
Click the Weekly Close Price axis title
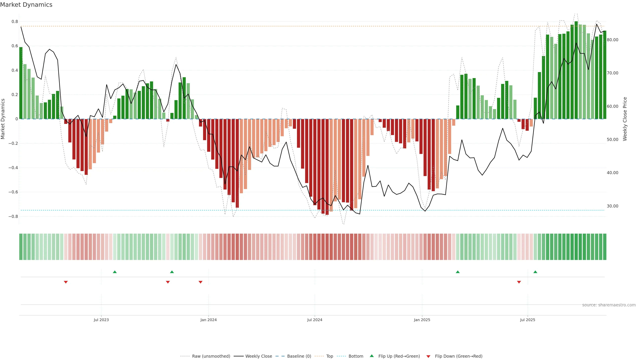(x=625, y=119)
